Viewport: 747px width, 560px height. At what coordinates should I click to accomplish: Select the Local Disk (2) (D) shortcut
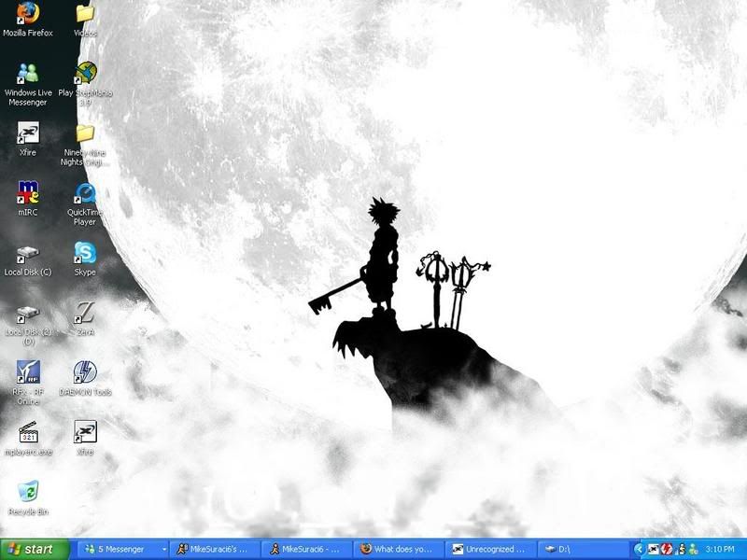28,325
